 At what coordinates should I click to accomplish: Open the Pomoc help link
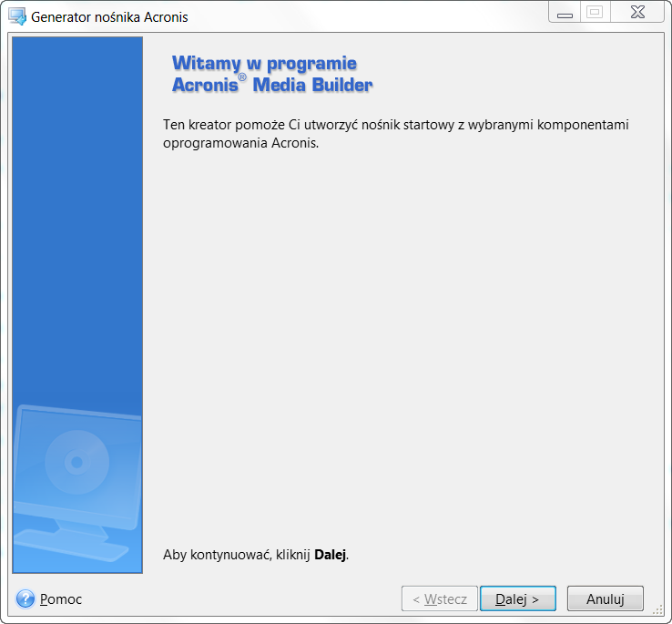60,599
